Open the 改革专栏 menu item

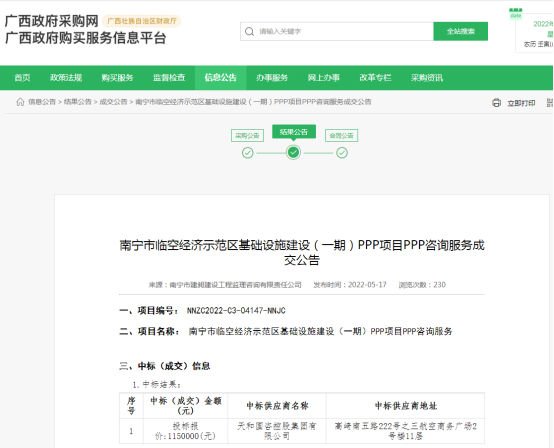coord(375,78)
